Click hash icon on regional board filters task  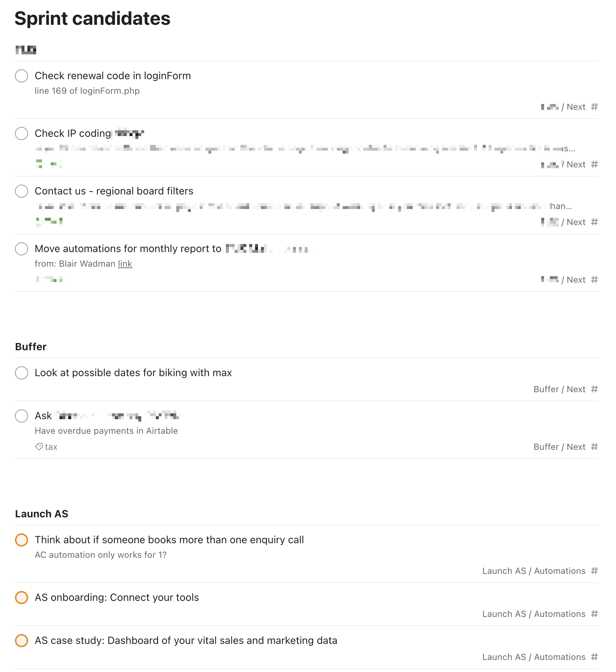point(594,222)
